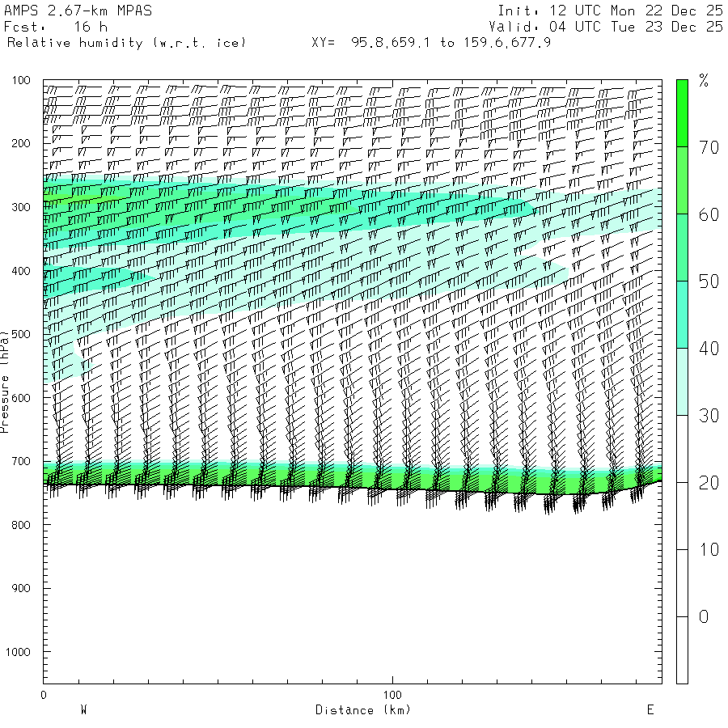The height and width of the screenshot is (728, 728).
Task: Click the colorbar value label '0'
Action: point(704,617)
